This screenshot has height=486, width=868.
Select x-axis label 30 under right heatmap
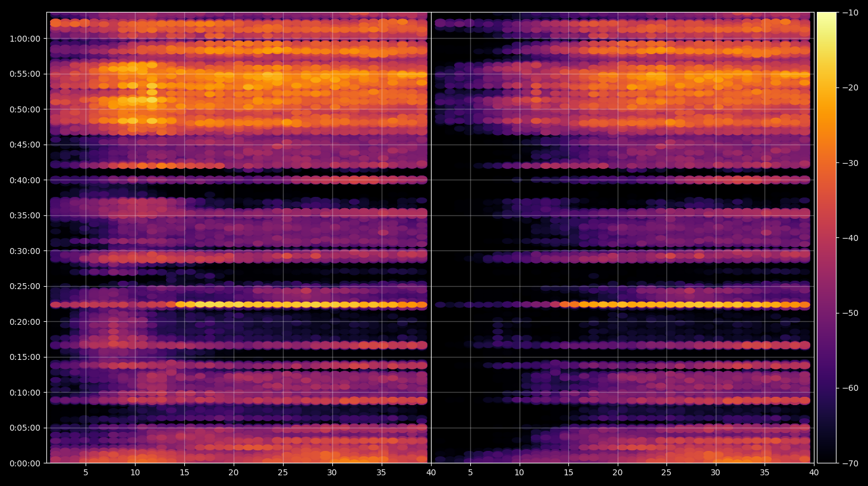click(x=715, y=473)
